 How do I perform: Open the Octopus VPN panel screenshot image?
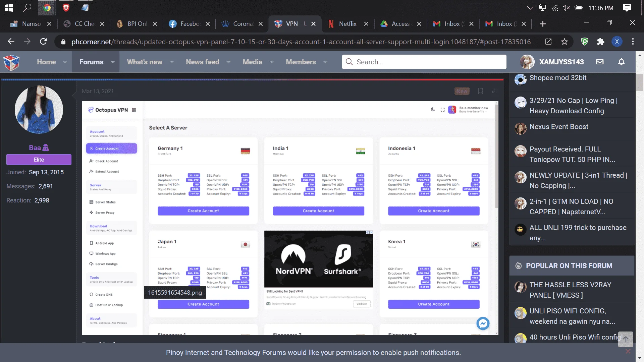coord(290,218)
